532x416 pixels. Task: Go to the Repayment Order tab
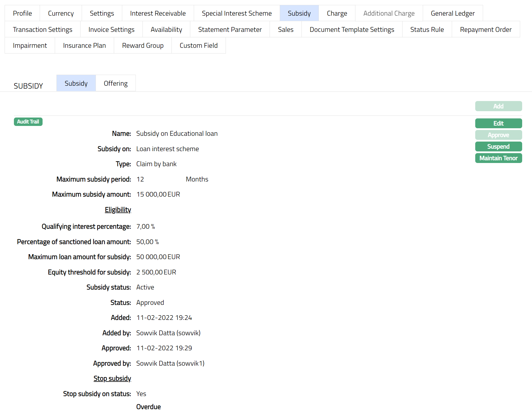[x=486, y=30]
